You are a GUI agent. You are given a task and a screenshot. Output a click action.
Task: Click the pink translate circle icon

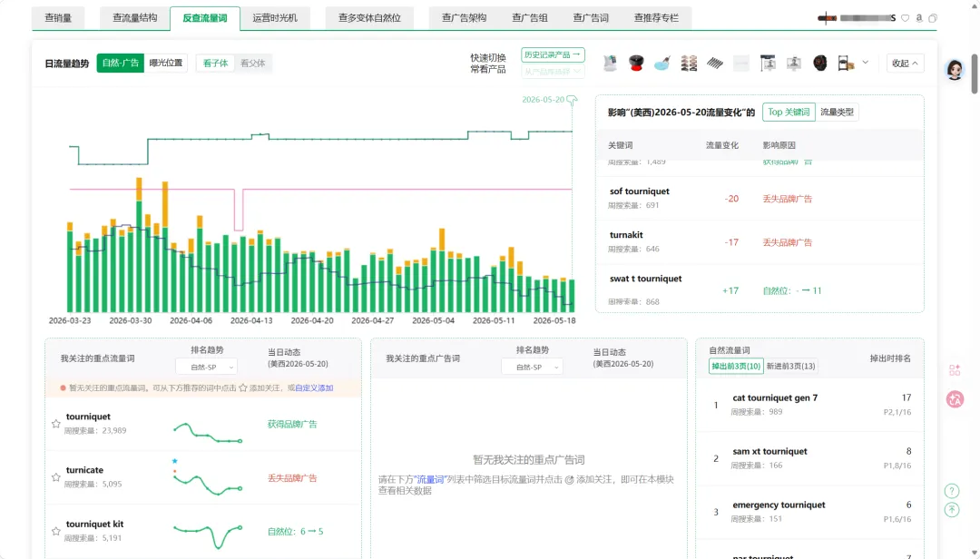click(955, 399)
